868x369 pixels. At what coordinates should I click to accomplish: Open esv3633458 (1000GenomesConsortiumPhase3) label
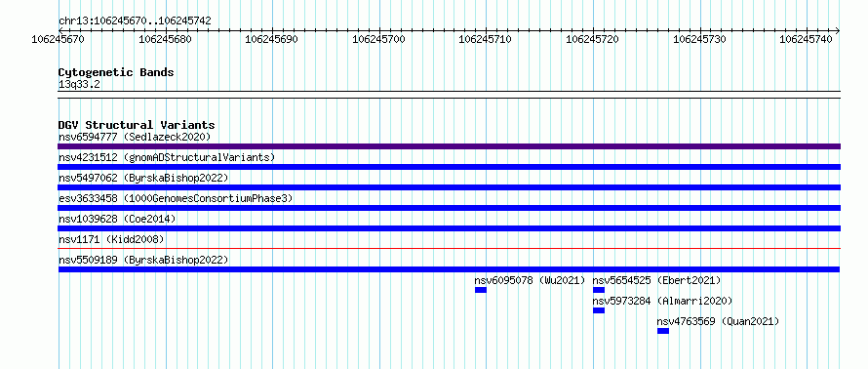pyautogui.click(x=175, y=198)
